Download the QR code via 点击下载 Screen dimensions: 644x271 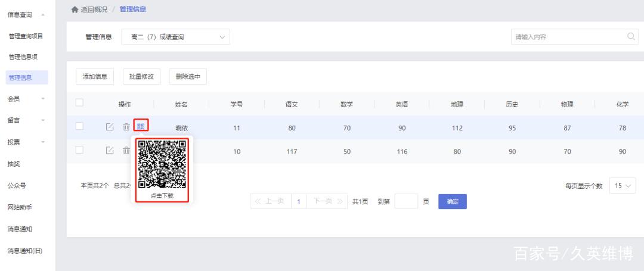click(x=162, y=196)
